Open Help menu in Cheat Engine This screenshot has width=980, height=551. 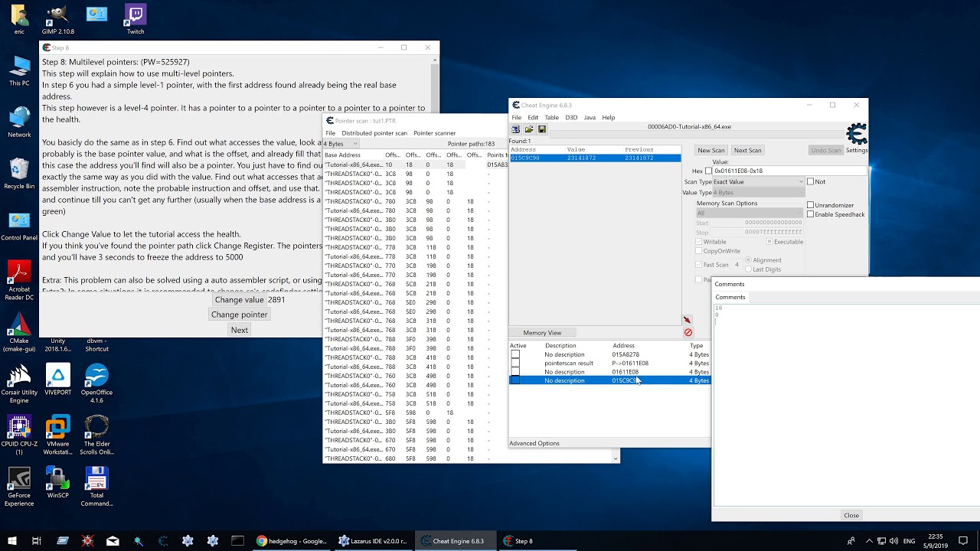(609, 118)
